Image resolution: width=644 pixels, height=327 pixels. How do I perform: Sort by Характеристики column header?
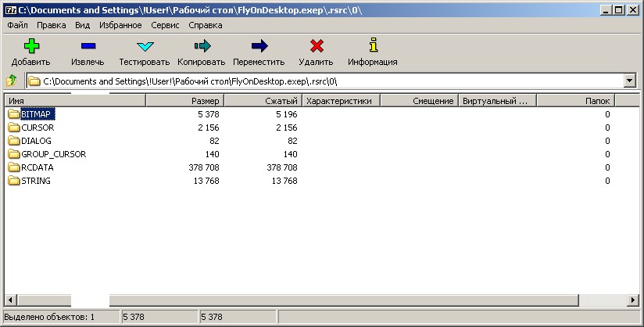pyautogui.click(x=342, y=101)
